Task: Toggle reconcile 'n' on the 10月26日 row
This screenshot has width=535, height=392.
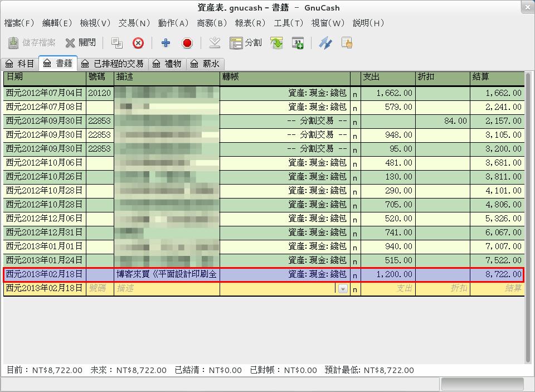Action: tap(355, 177)
